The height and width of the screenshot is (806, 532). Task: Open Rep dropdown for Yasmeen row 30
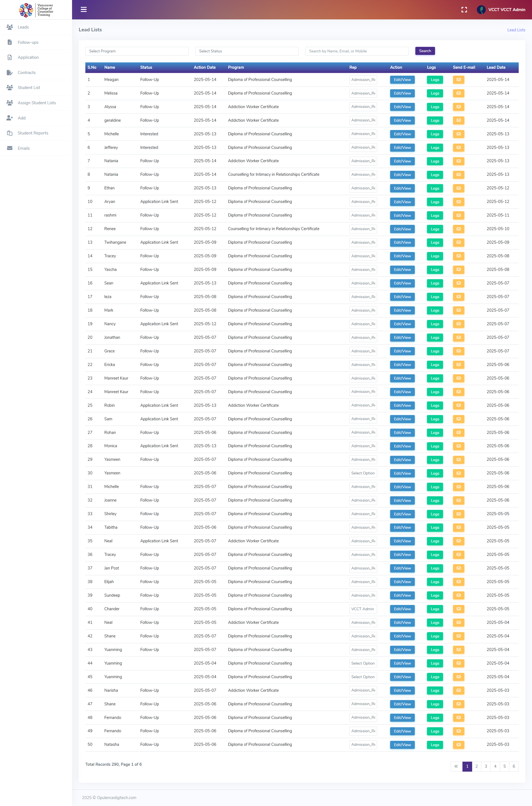[363, 473]
